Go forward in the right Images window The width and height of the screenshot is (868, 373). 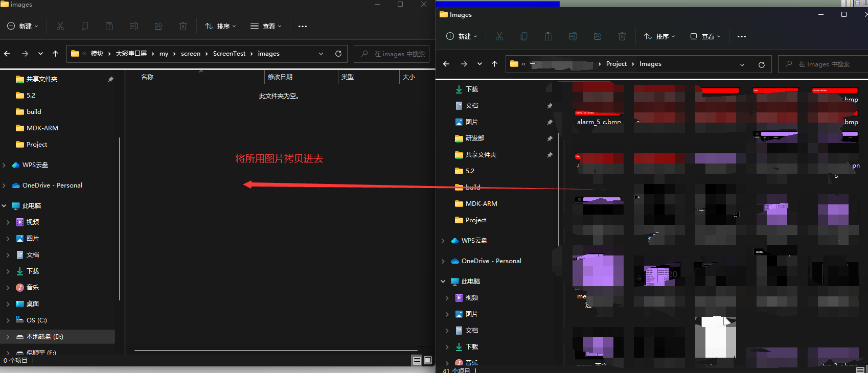click(x=464, y=64)
